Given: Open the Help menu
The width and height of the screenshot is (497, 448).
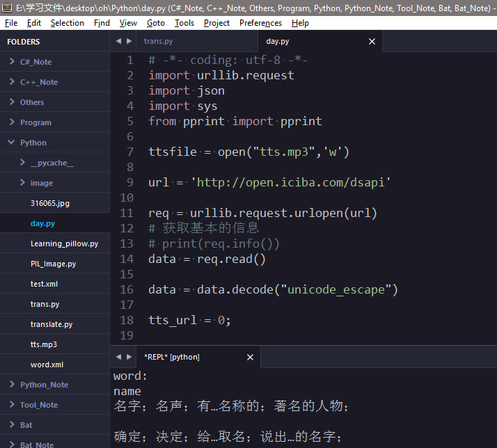Looking at the screenshot, I should click(x=300, y=23).
